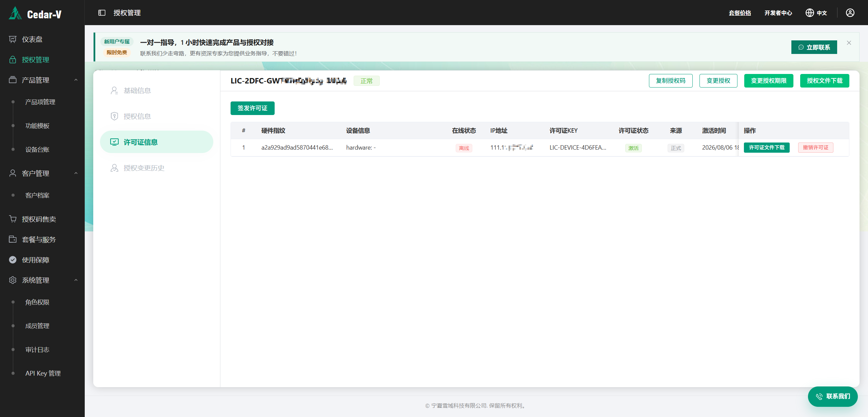The height and width of the screenshot is (417, 868).
Task: Open 产品项管理 submenu item
Action: click(40, 102)
